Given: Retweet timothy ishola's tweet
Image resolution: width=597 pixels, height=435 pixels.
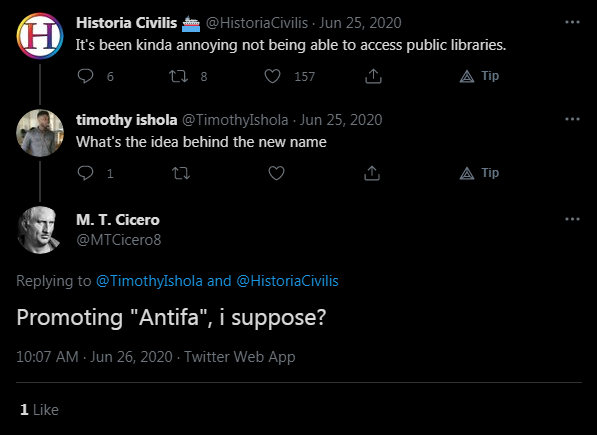Looking at the screenshot, I should [181, 173].
